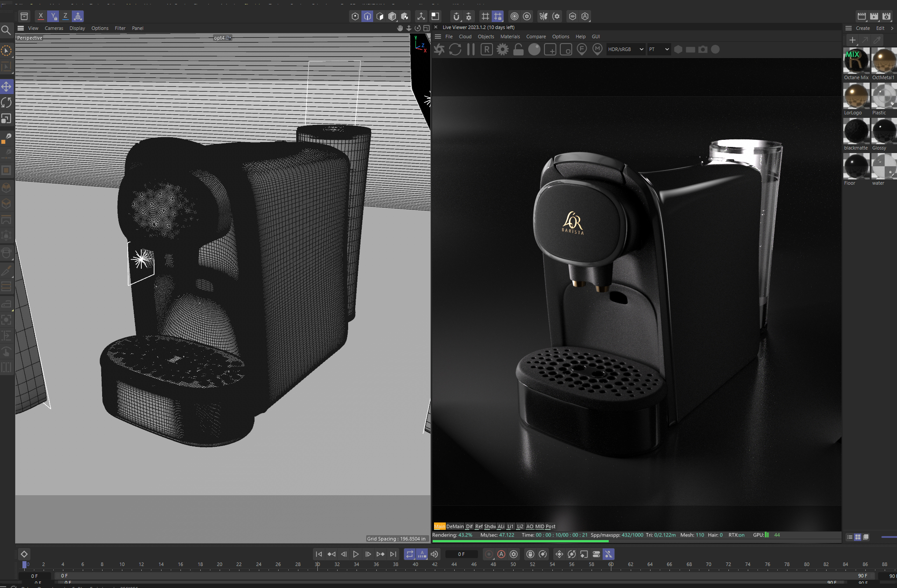The width and height of the screenshot is (897, 588).
Task: Open Live Viewer Compare menu
Action: coord(536,37)
